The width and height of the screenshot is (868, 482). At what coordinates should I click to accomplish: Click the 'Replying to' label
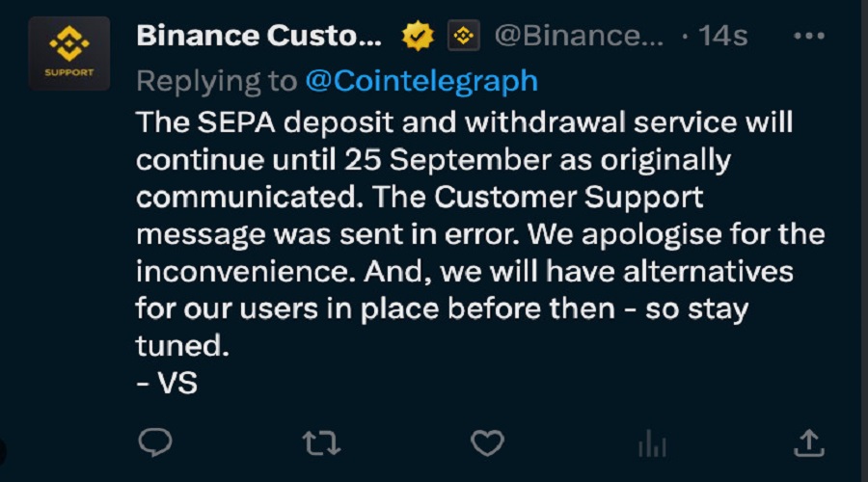point(216,82)
